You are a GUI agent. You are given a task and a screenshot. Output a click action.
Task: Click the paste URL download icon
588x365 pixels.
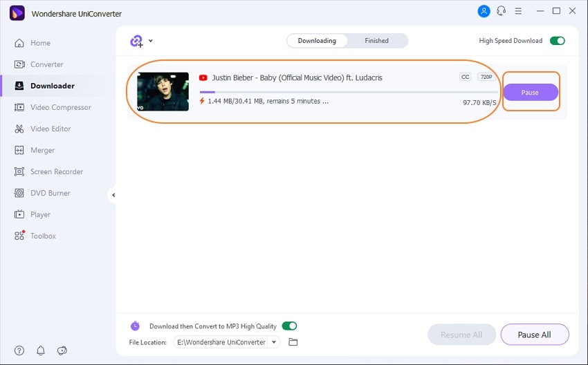pyautogui.click(x=136, y=41)
